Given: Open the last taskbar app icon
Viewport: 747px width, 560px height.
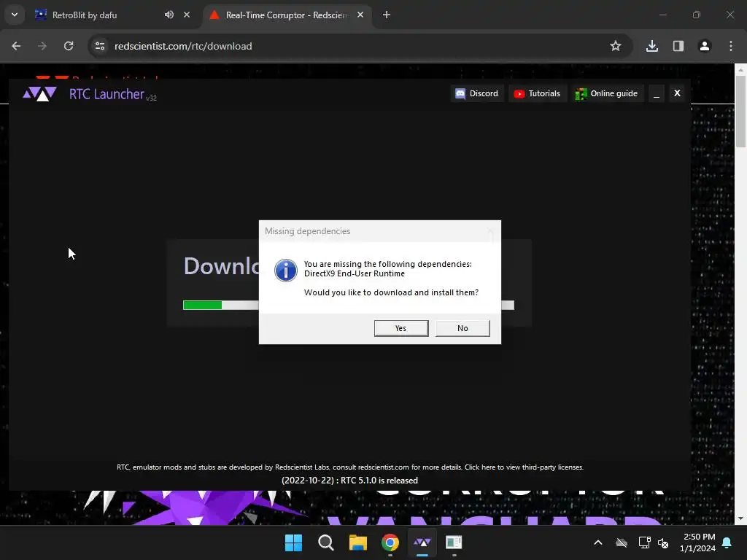Looking at the screenshot, I should pyautogui.click(x=454, y=542).
